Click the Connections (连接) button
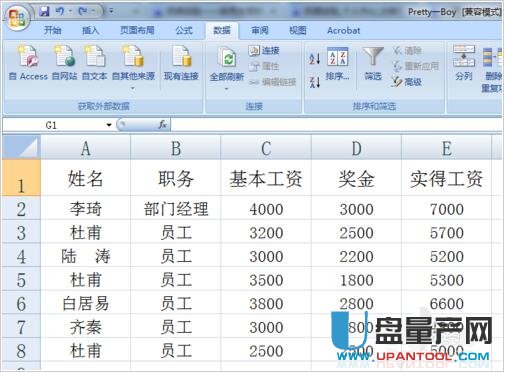This screenshot has width=505, height=373. point(264,50)
